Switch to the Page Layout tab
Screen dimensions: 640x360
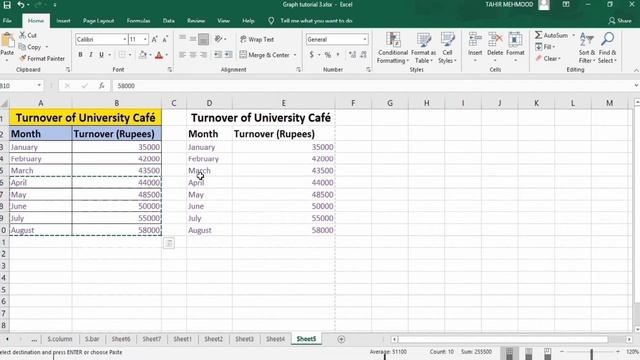(98, 20)
